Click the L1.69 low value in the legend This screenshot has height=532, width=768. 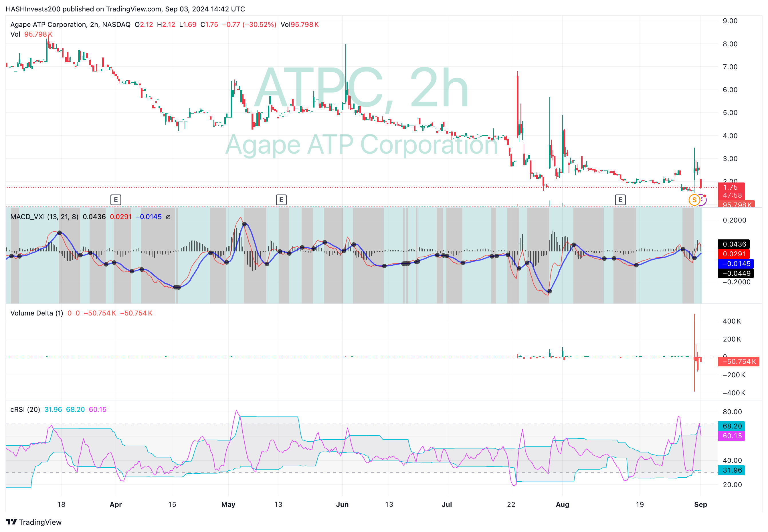(188, 25)
